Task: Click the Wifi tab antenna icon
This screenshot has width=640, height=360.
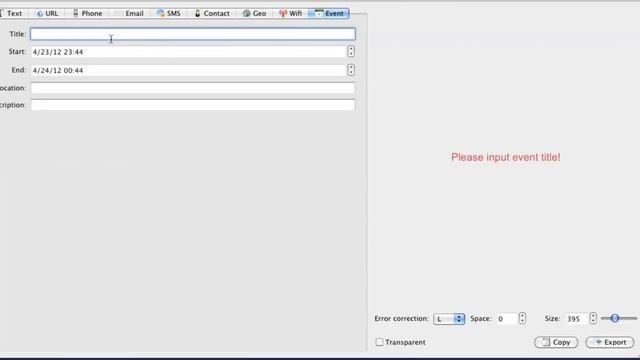Action: tap(282, 13)
